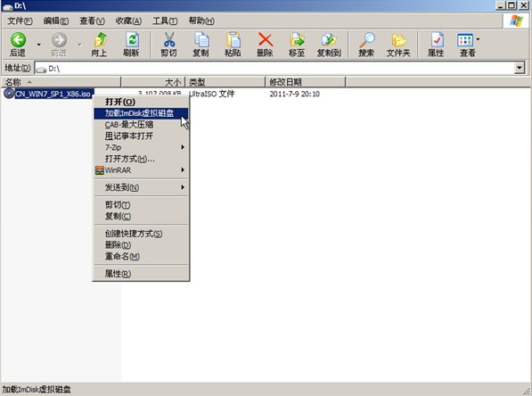Open the Views (查看) dropdown arrow
This screenshot has height=396, width=532.
click(x=478, y=39)
